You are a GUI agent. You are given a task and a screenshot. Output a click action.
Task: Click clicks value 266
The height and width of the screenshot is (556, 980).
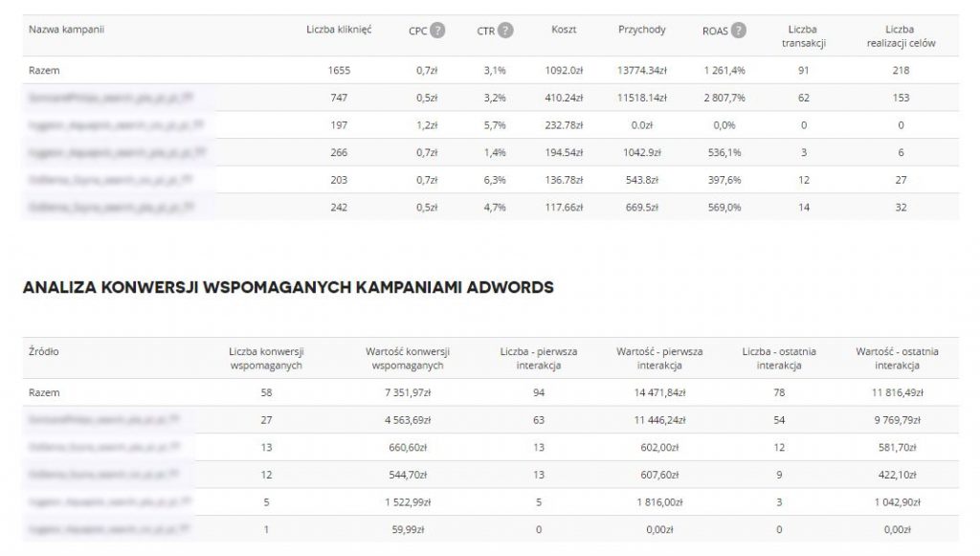(x=339, y=153)
